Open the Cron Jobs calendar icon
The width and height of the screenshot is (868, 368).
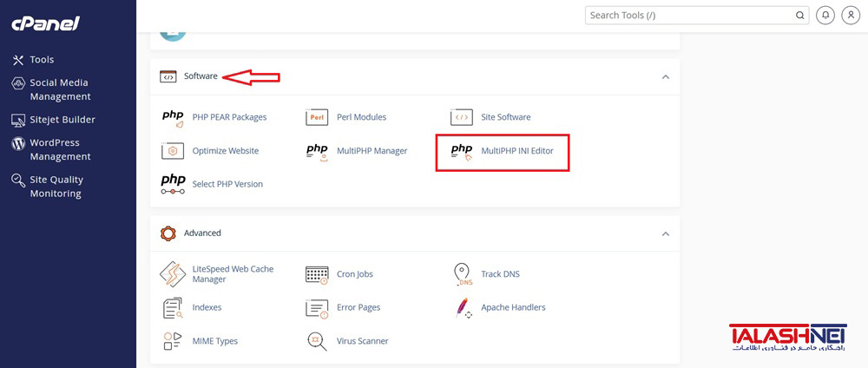317,274
